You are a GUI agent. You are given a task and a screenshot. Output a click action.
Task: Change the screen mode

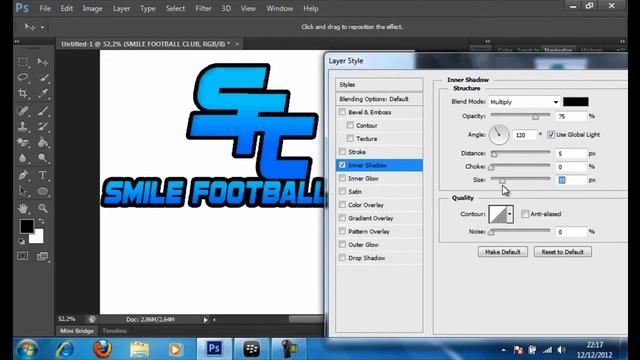click(42, 256)
